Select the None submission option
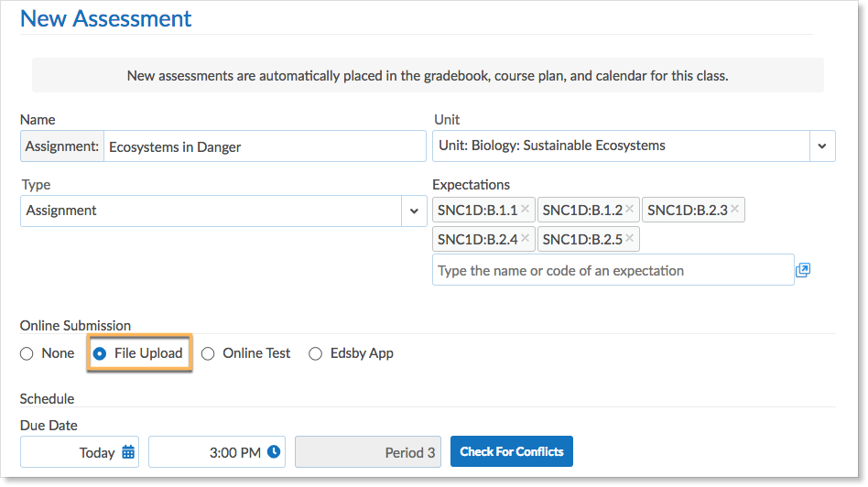The width and height of the screenshot is (868, 487). (27, 353)
